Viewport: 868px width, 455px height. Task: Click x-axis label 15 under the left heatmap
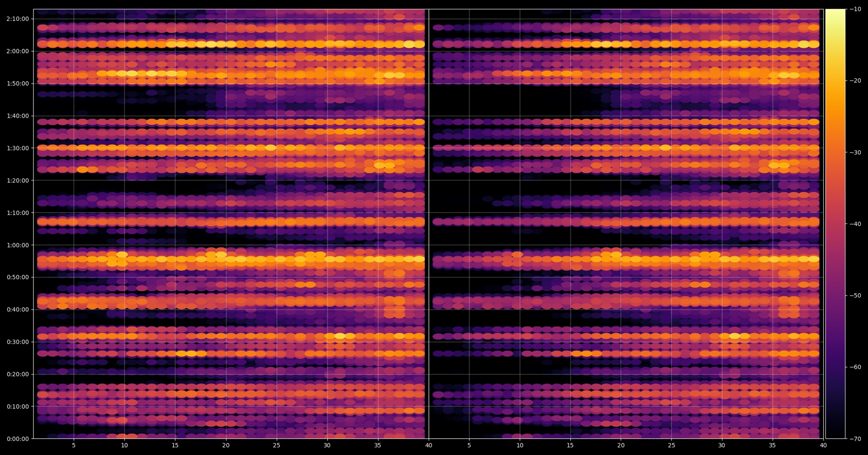175,445
